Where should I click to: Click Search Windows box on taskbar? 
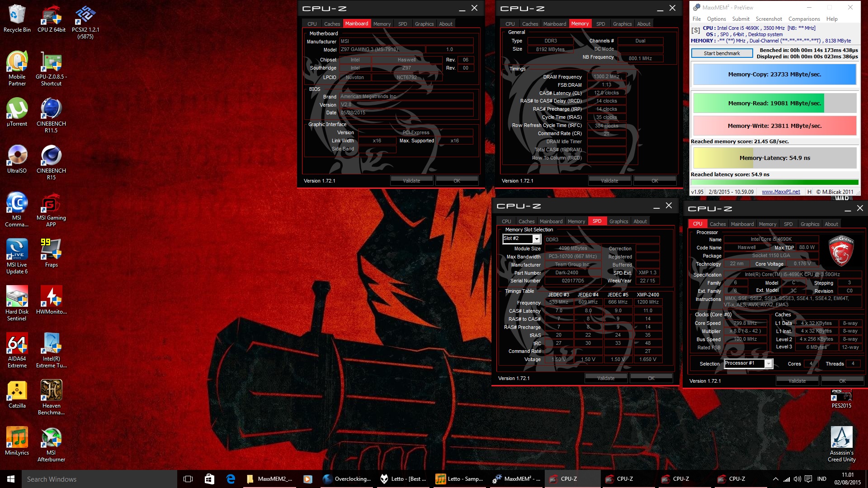(99, 479)
